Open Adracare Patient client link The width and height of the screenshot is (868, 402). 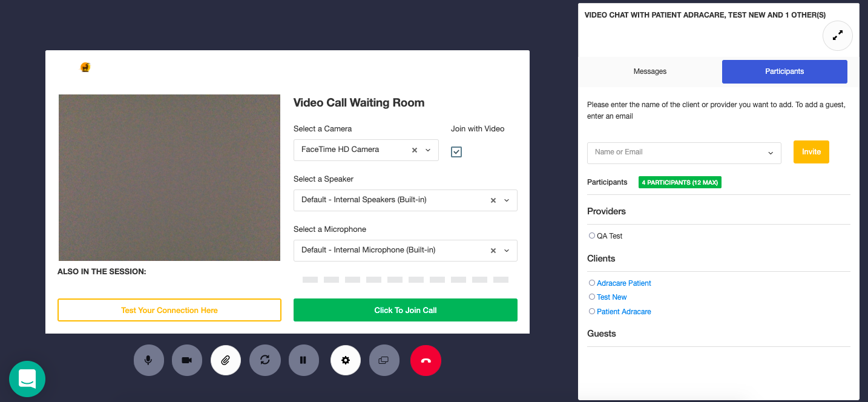[x=624, y=283]
